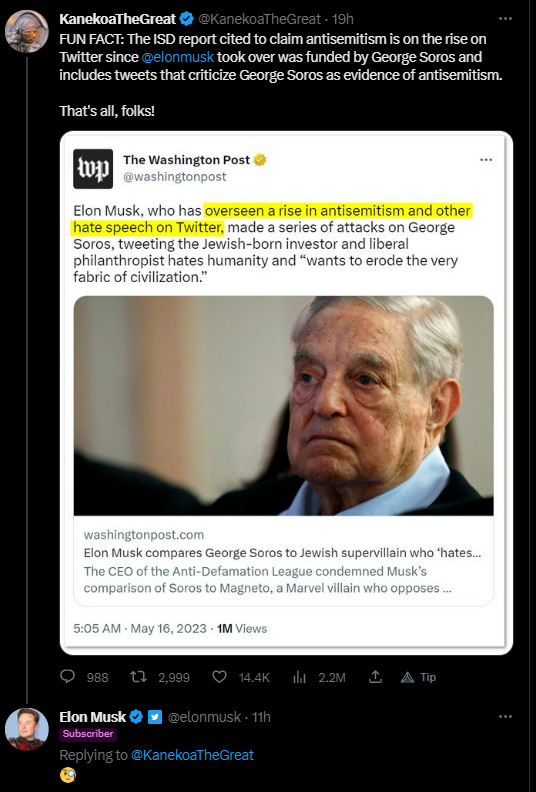
Task: Send a Tip to KanekoaTheGreat
Action: click(418, 677)
